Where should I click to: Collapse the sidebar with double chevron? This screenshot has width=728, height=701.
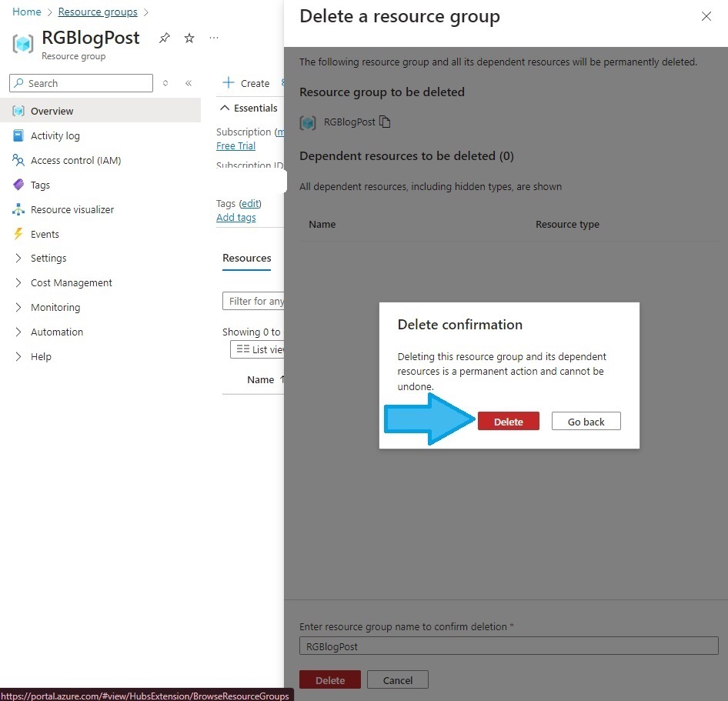tap(189, 83)
